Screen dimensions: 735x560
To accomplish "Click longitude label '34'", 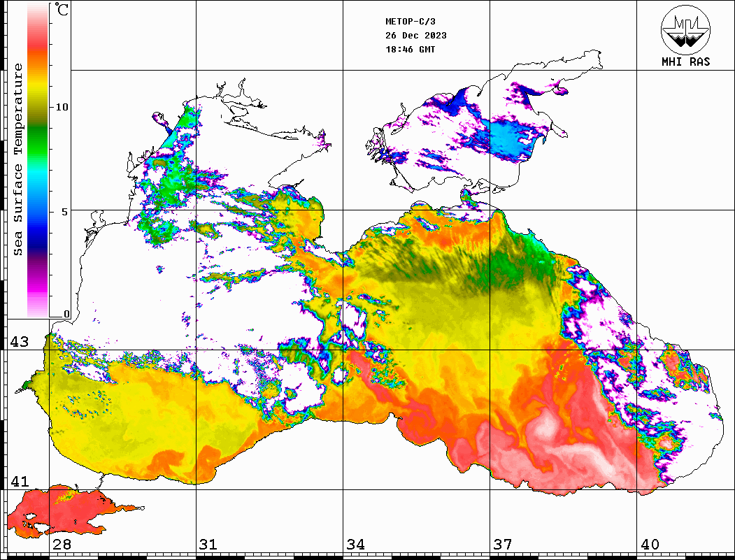I will (x=355, y=544).
